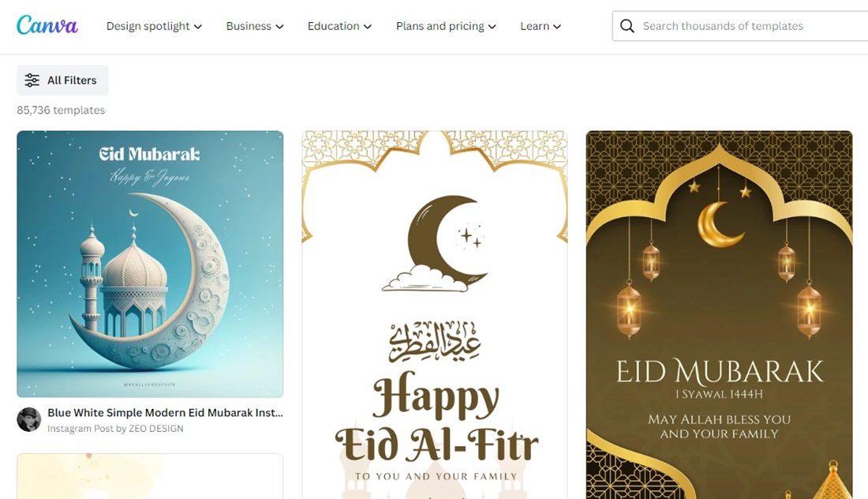Click the All Filters sliders icon
Screen dimensions: 868x499
pyautogui.click(x=32, y=81)
